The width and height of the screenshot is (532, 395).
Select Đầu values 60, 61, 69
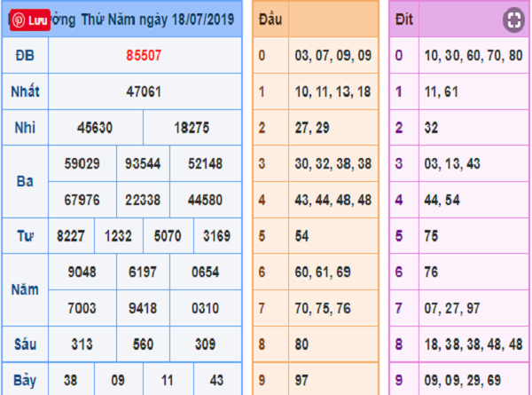[x=323, y=272]
